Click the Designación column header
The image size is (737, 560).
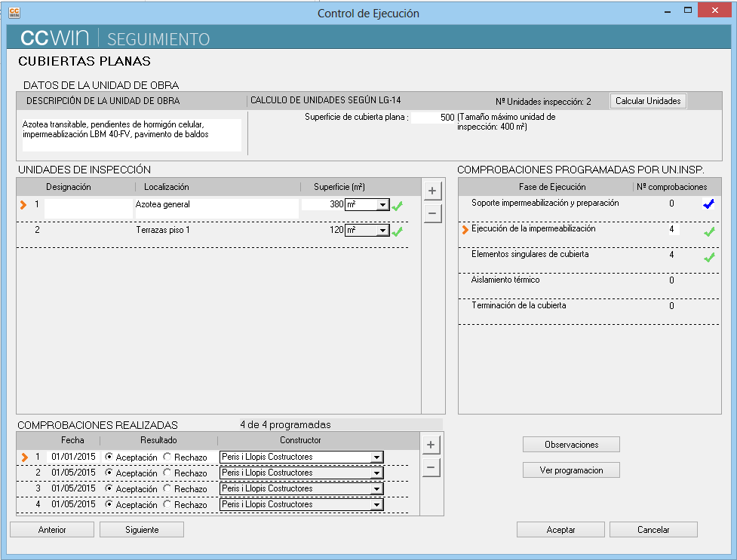(x=69, y=187)
